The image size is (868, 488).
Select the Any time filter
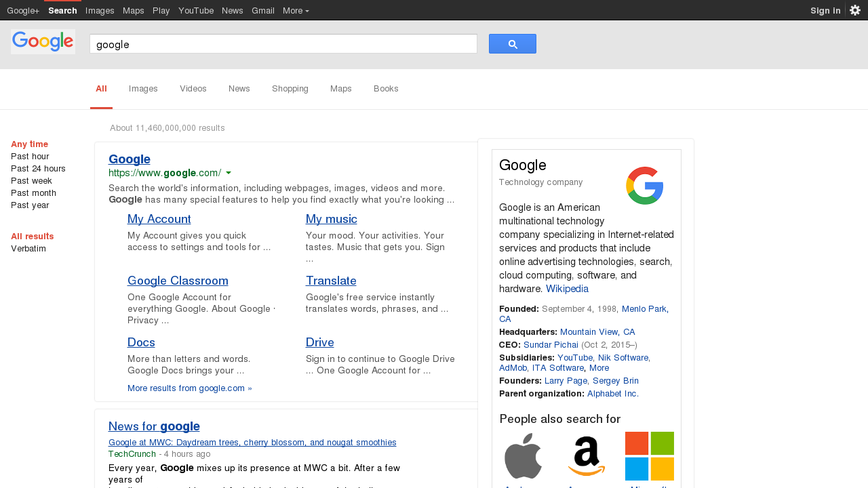(x=29, y=144)
